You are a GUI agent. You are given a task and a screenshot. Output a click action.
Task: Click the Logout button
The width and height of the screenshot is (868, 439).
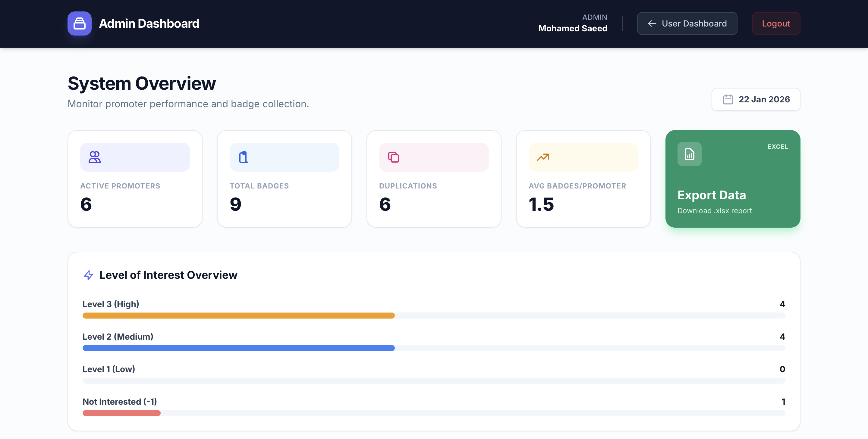776,23
